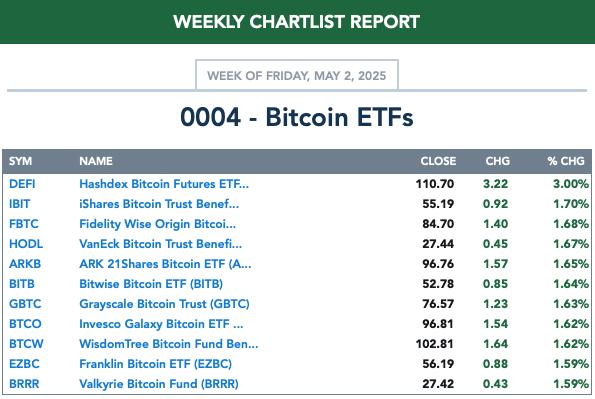Open Invesco Galaxy Bitcoin ETF link
The width and height of the screenshot is (595, 399).
[161, 324]
